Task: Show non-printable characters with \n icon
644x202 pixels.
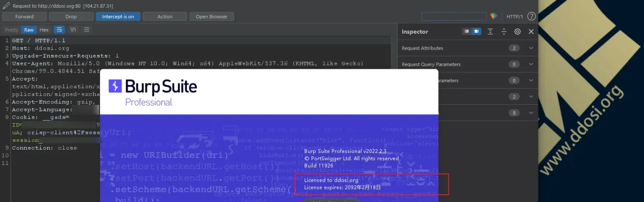Action: pyautogui.click(x=73, y=30)
